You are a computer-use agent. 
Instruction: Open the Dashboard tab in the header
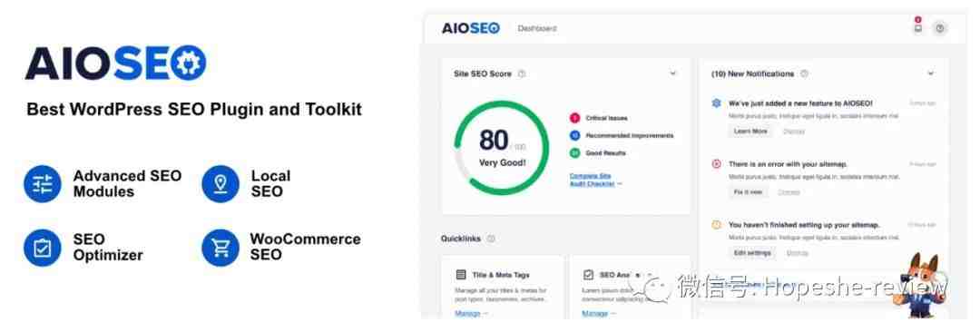coord(537,28)
